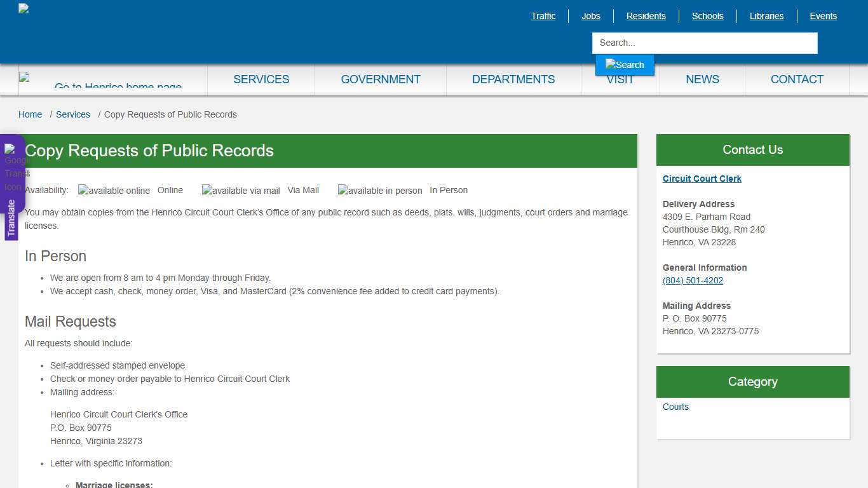Viewport: 868px width, 488px height.
Task: Go to Home via breadcrumb link
Action: (30, 114)
